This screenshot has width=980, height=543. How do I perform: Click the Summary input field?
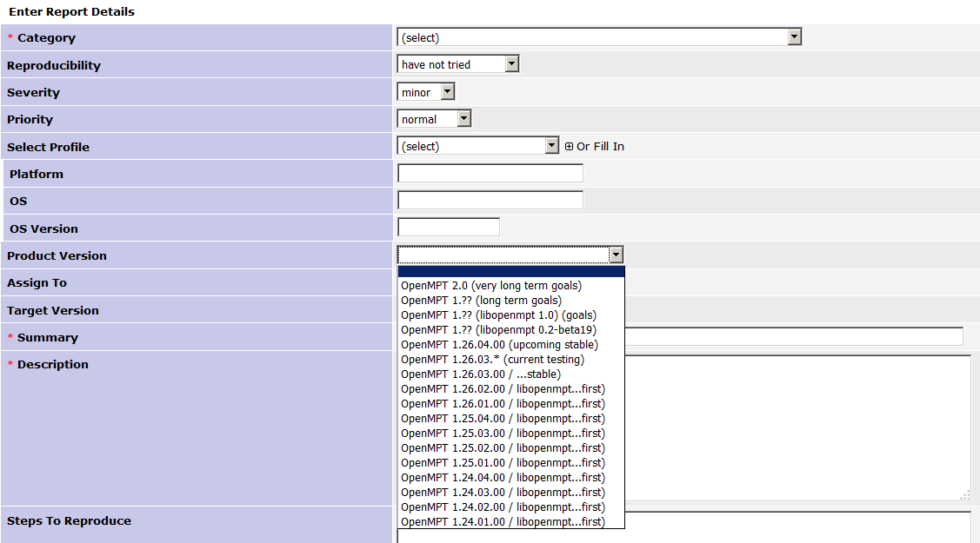pos(793,337)
